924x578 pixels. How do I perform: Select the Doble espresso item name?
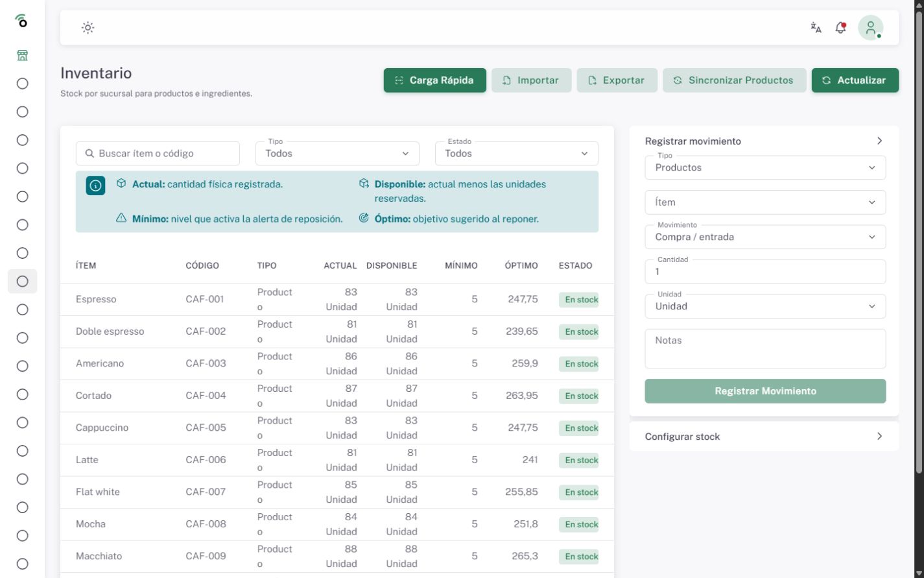point(110,331)
